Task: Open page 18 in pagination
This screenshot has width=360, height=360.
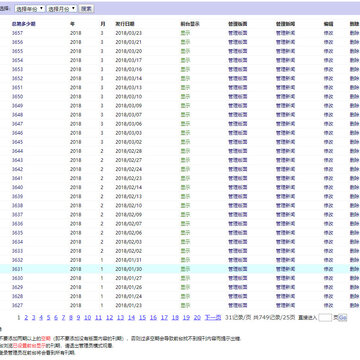Action: (x=175, y=318)
